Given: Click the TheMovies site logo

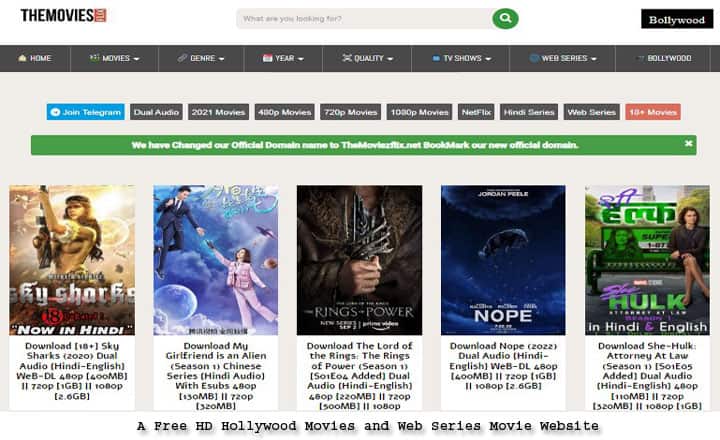Looking at the screenshot, I should (63, 16).
